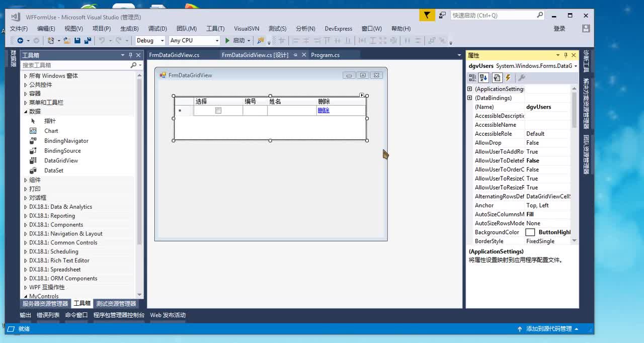Screen dimensions: 644x343
Task: Click the 删除 link in grid row
Action: pyautogui.click(x=324, y=110)
